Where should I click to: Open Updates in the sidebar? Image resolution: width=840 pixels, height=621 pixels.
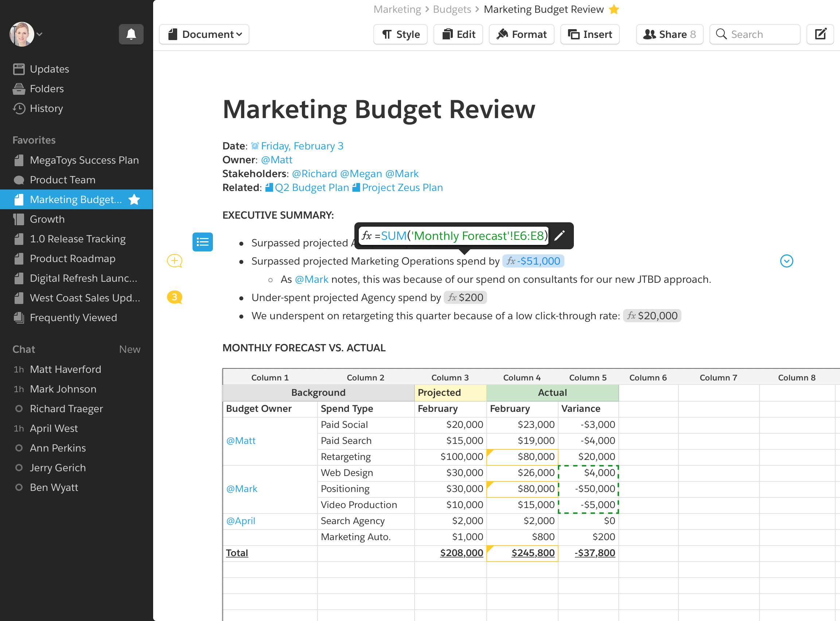pos(49,69)
